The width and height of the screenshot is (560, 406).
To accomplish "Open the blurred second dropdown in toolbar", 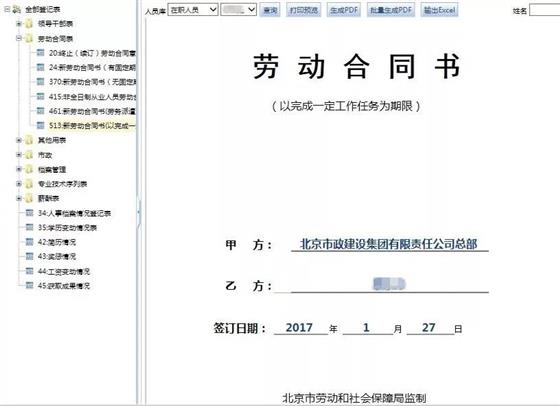I will point(239,10).
